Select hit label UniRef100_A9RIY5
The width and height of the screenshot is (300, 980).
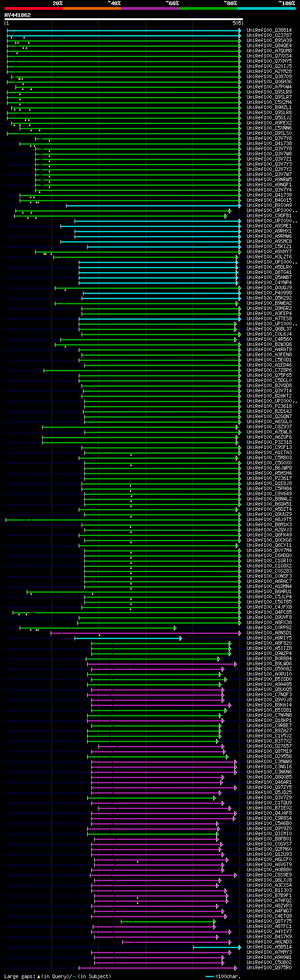pyautogui.click(x=269, y=638)
